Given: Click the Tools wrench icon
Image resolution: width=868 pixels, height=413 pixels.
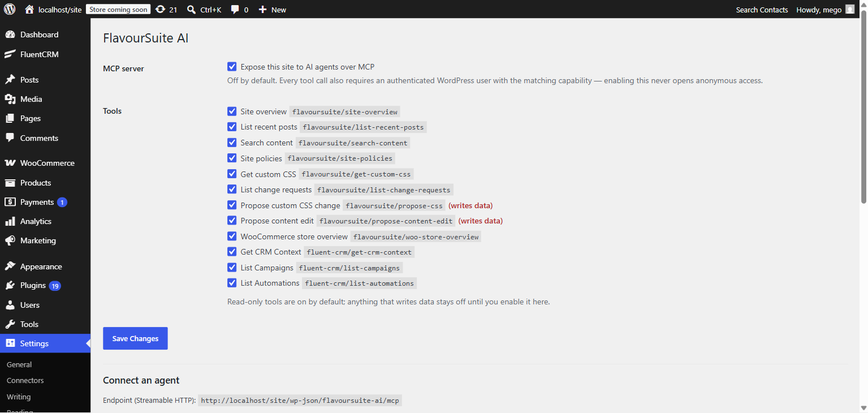Looking at the screenshot, I should point(10,324).
